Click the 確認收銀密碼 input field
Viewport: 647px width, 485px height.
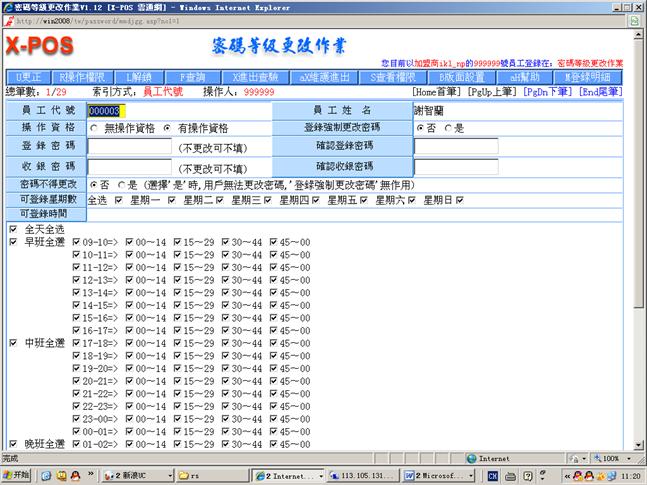(x=455, y=166)
